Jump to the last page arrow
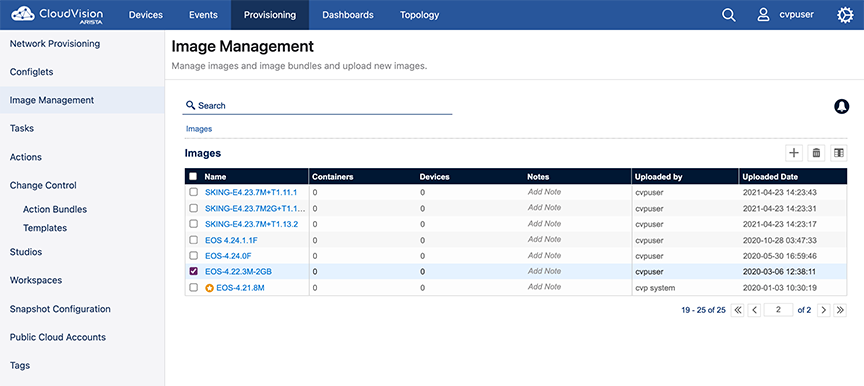 (x=840, y=310)
